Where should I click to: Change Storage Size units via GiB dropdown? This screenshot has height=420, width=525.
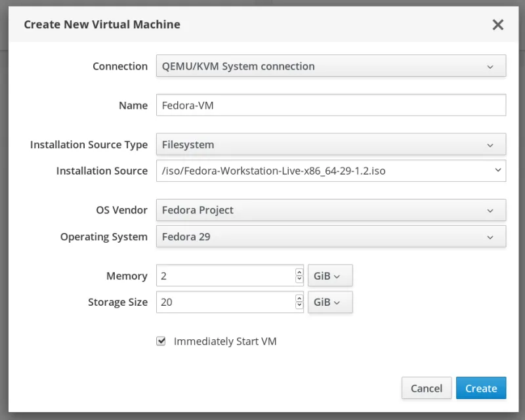click(x=330, y=303)
